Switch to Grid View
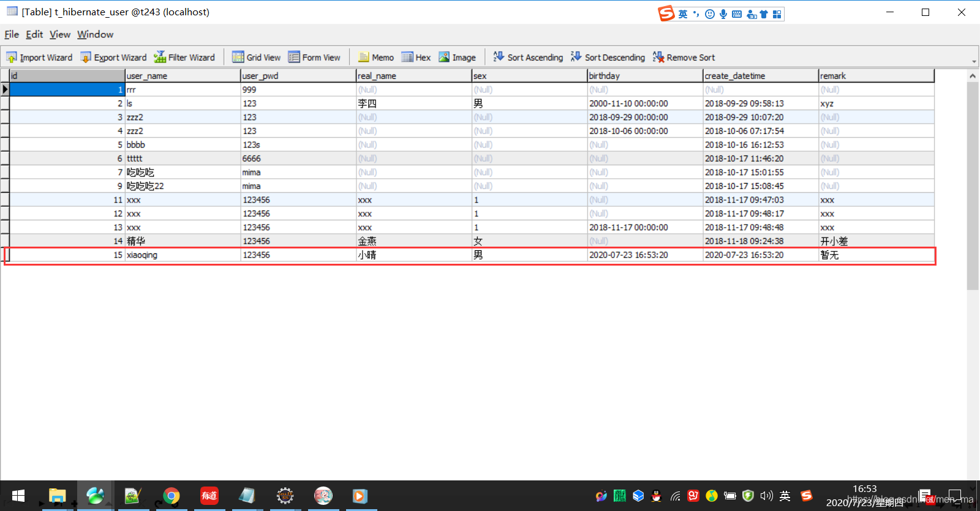The height and width of the screenshot is (511, 980). 256,58
